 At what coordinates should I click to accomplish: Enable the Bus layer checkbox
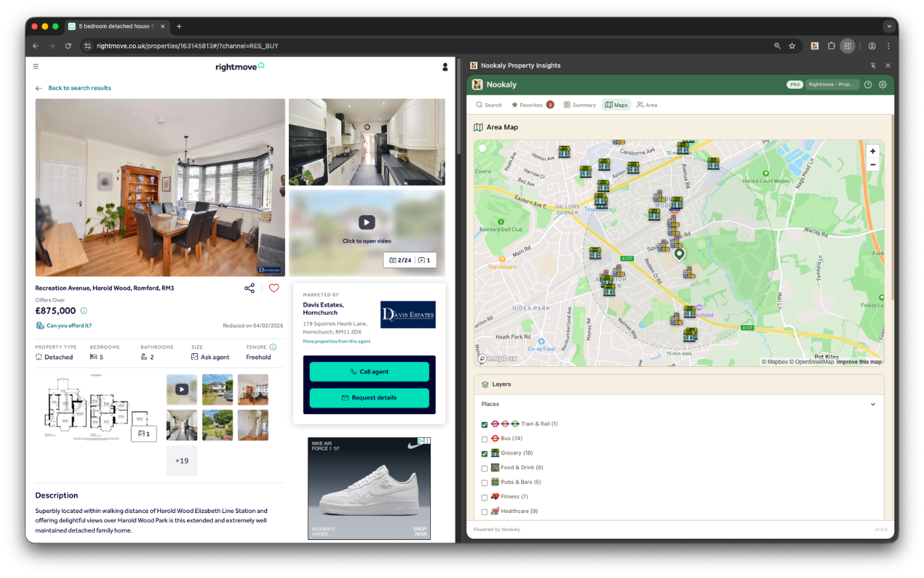[484, 439]
